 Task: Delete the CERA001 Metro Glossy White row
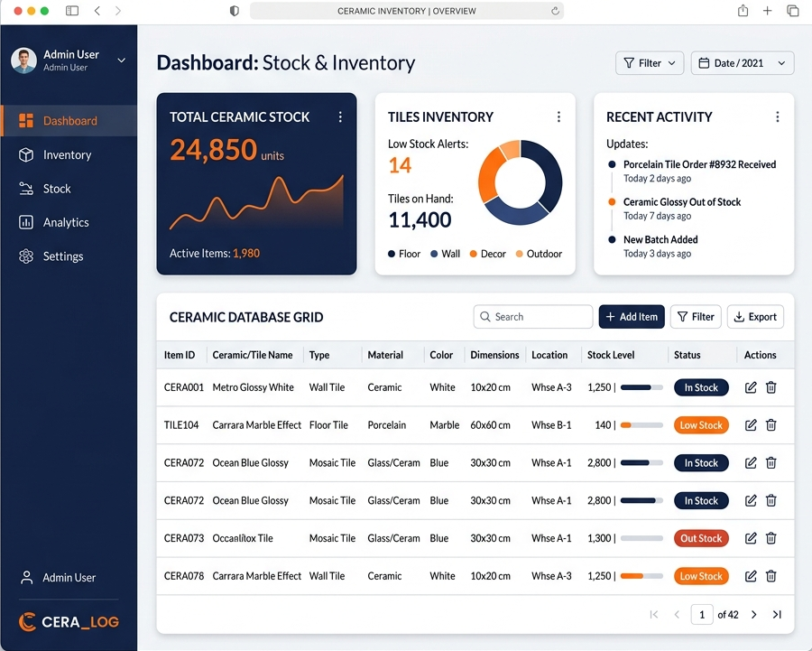771,387
